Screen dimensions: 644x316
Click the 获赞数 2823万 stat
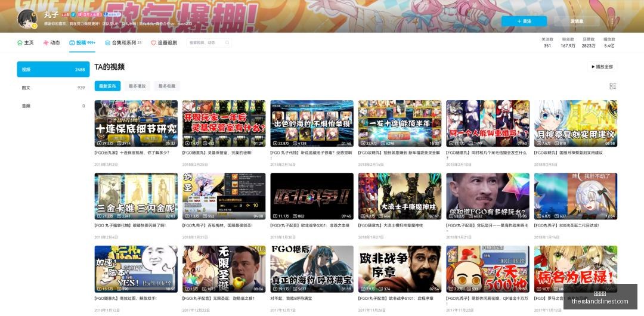(x=589, y=43)
